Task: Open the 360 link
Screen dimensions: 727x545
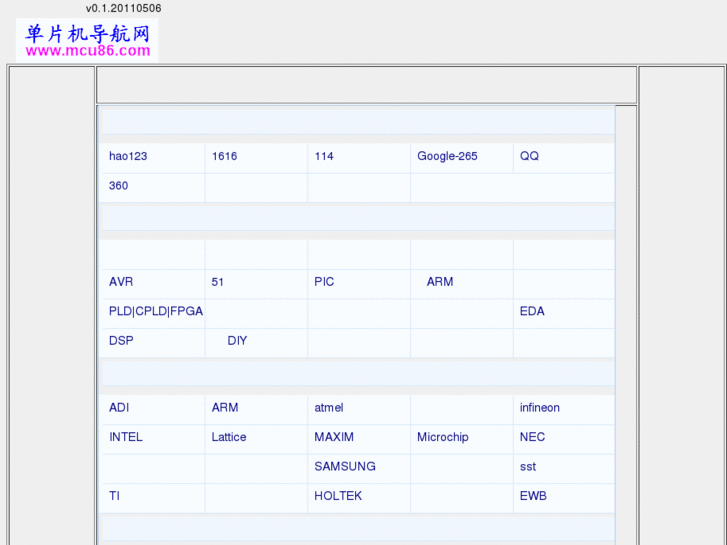Action: (118, 186)
